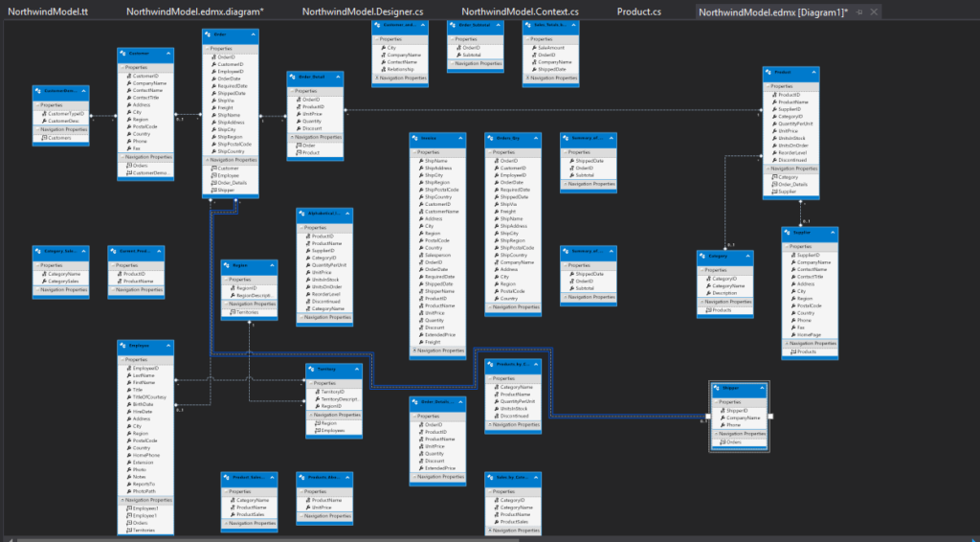Image resolution: width=980 pixels, height=542 pixels.
Task: Click the Alphabetical list entity header icon
Action: coord(302,214)
